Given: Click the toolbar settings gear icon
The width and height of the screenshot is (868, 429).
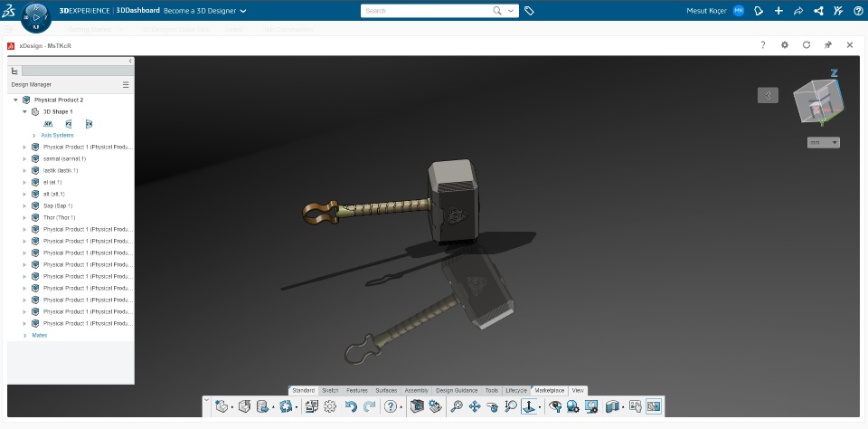Looking at the screenshot, I should tap(330, 407).
